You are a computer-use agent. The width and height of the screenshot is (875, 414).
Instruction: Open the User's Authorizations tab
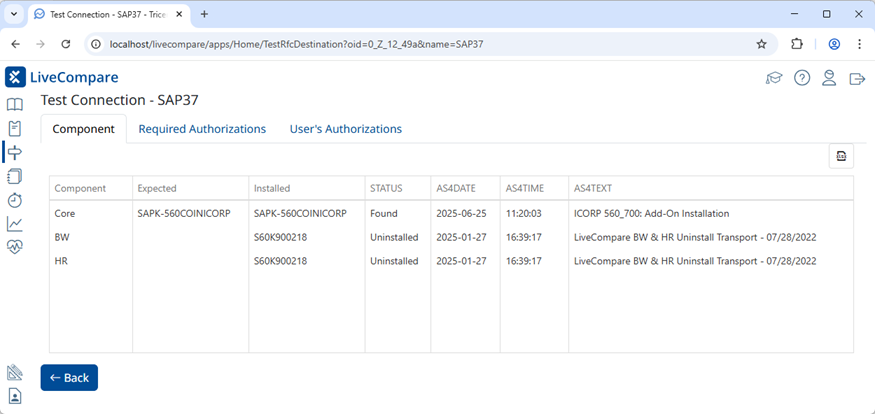346,129
